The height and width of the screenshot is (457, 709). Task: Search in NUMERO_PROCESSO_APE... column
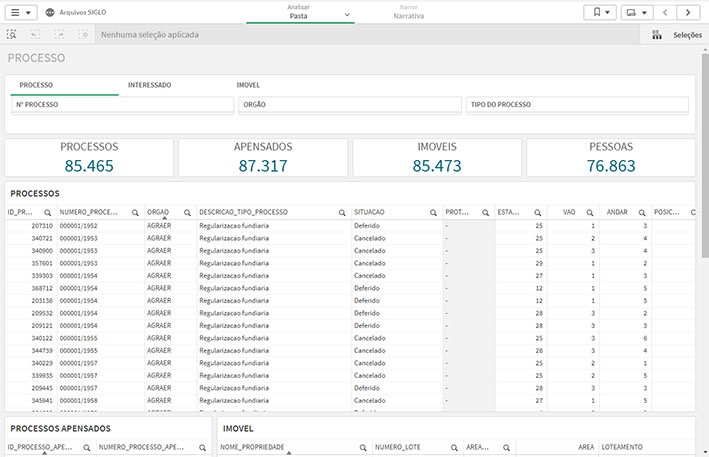tap(202, 448)
